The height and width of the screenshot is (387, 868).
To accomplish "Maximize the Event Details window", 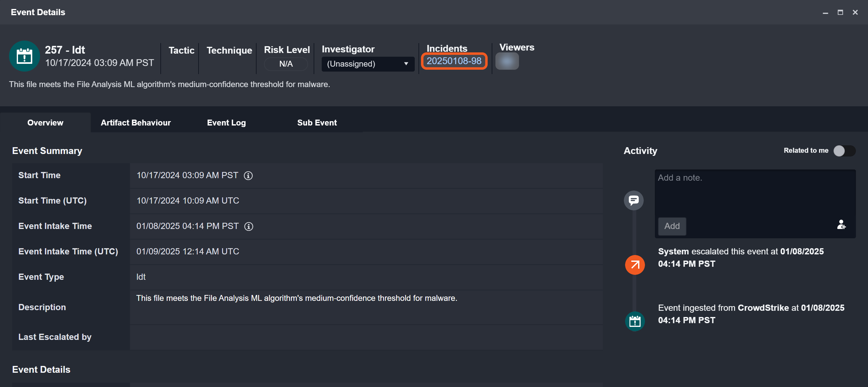I will pos(840,12).
